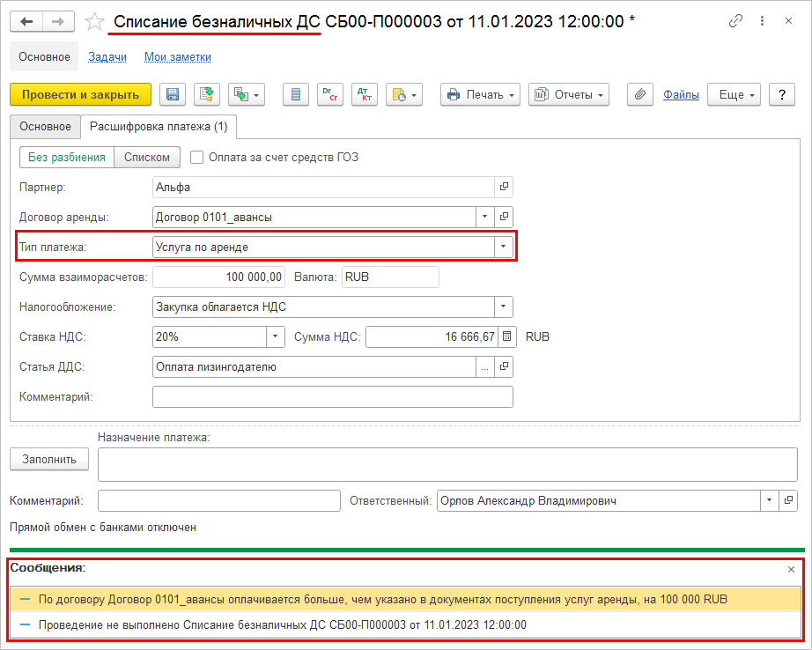Switch to the Основное document tab
812x650 pixels.
pos(45,127)
